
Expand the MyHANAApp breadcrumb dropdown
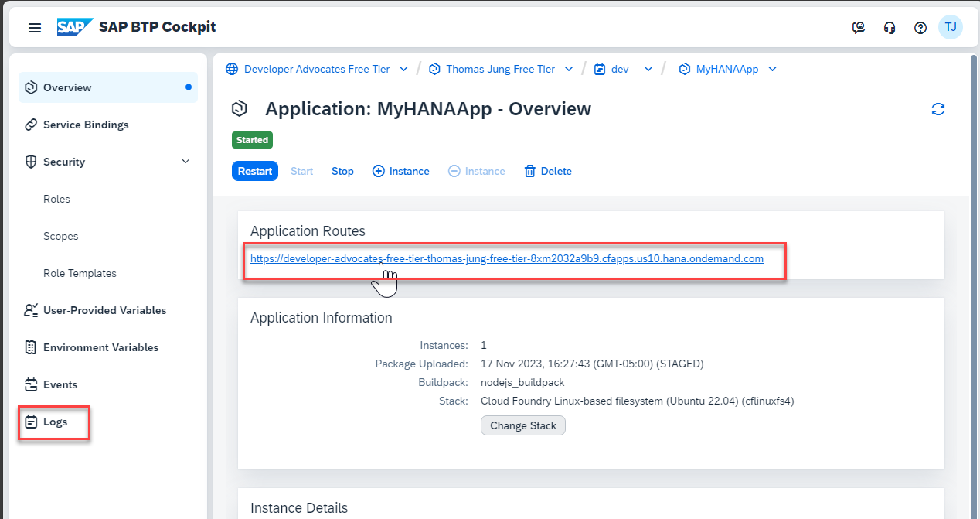[772, 69]
